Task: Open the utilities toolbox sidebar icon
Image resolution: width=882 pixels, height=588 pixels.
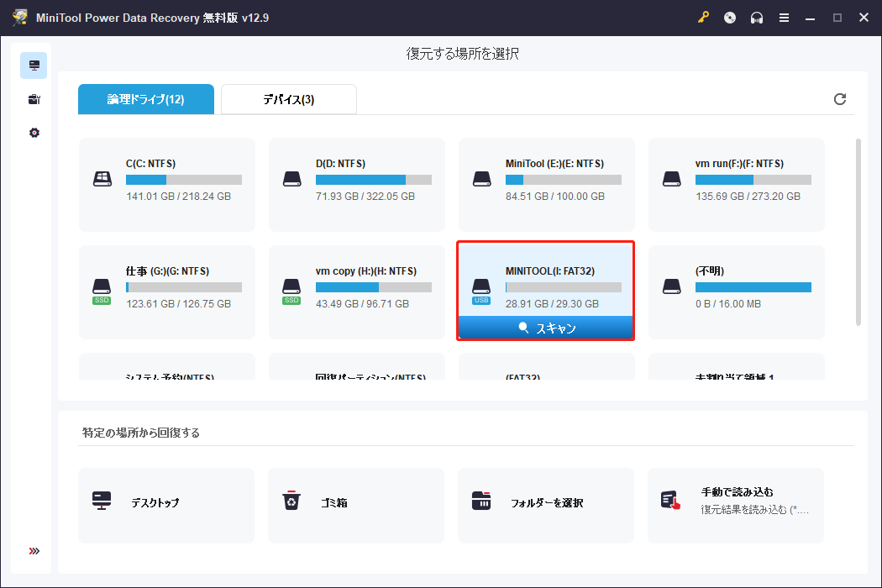Action: [x=34, y=99]
